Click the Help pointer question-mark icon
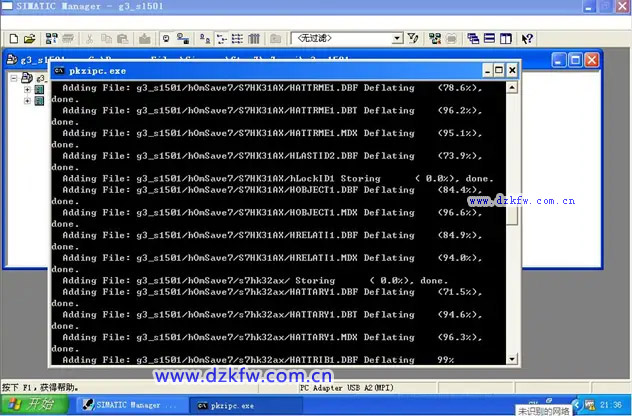This screenshot has height=416, width=632. coord(526,38)
